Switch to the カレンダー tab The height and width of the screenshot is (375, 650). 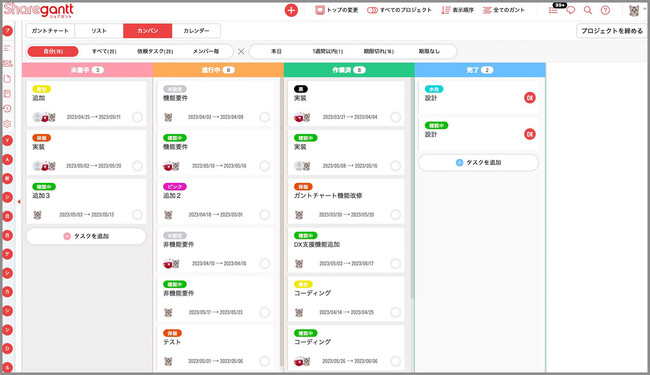point(196,31)
